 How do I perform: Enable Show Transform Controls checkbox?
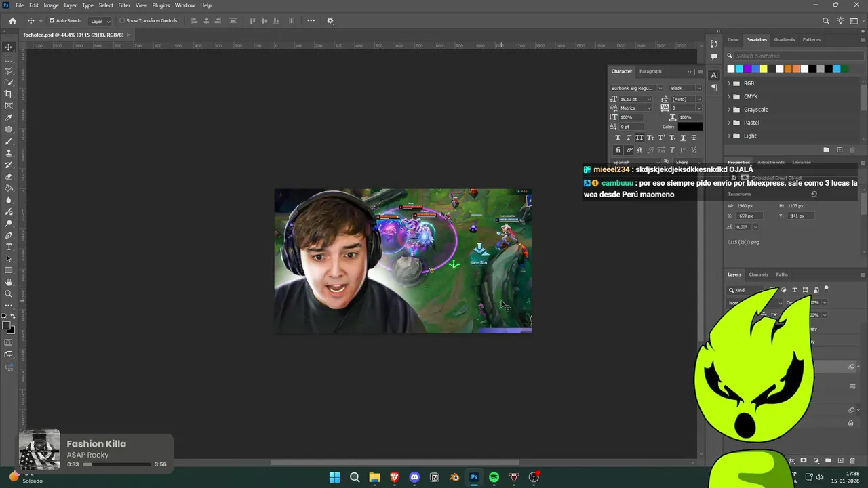pos(122,21)
